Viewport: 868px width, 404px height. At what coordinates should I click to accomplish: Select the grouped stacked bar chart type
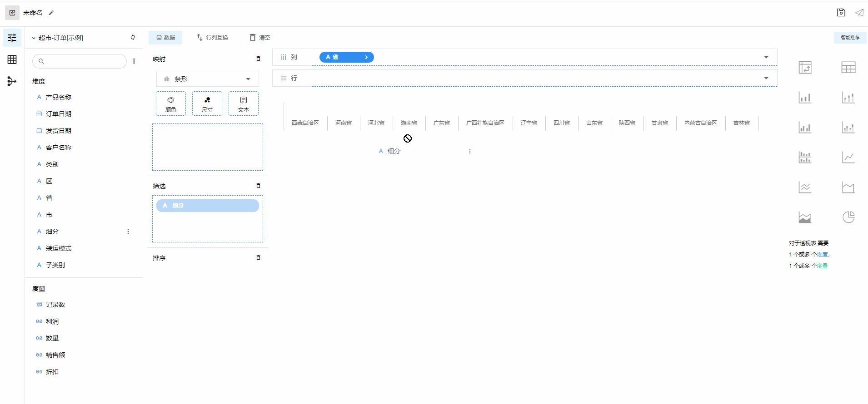coord(848,128)
